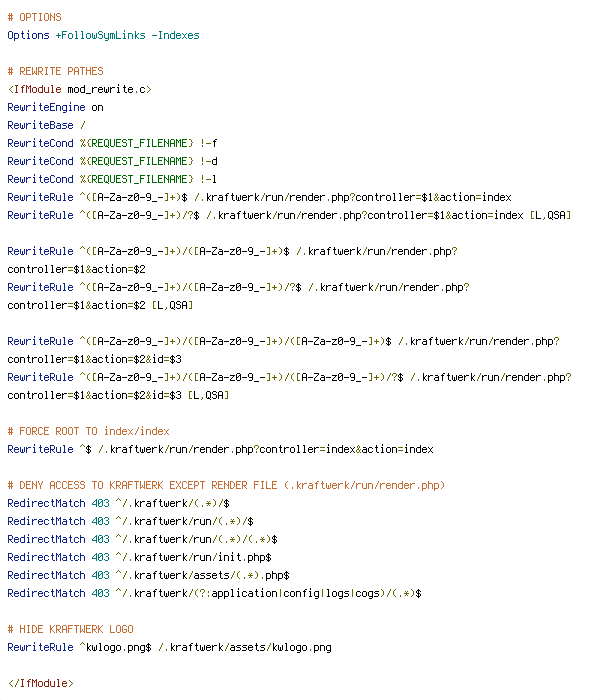
Task: Click the 'RewriteEngine' directive
Action: [x=46, y=108]
